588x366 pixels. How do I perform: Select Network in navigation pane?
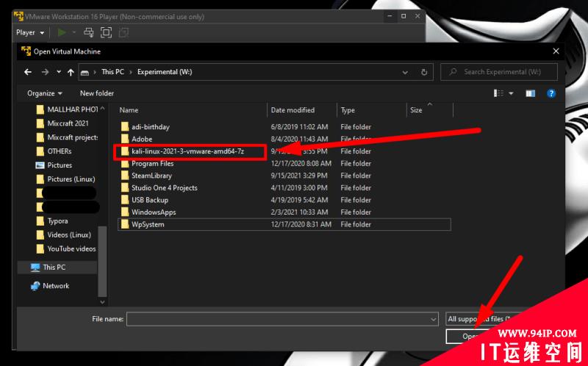tap(56, 286)
